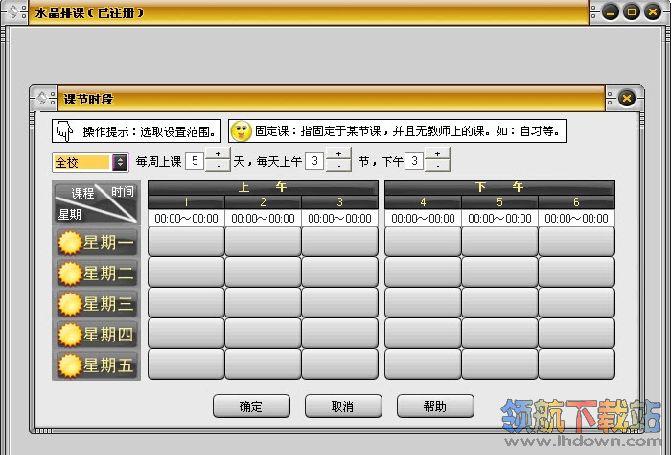Select period 2 column header
This screenshot has width=672, height=455.
(263, 202)
